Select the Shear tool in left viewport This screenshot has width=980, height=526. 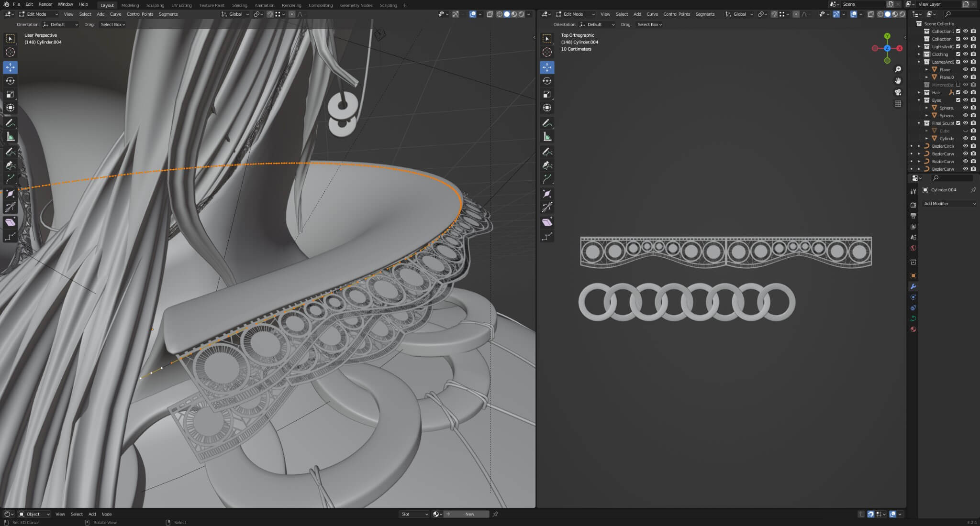(x=10, y=222)
